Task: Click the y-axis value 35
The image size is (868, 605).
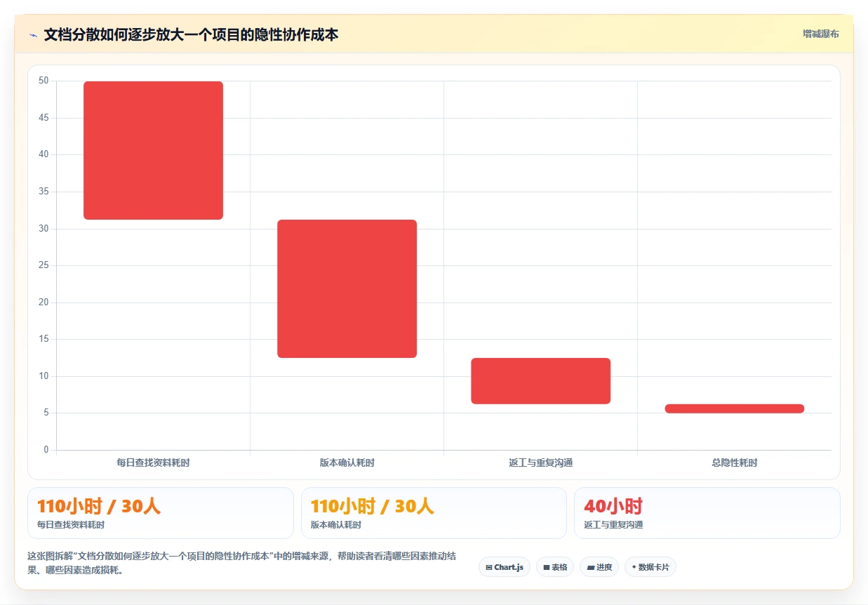Action: (x=44, y=192)
